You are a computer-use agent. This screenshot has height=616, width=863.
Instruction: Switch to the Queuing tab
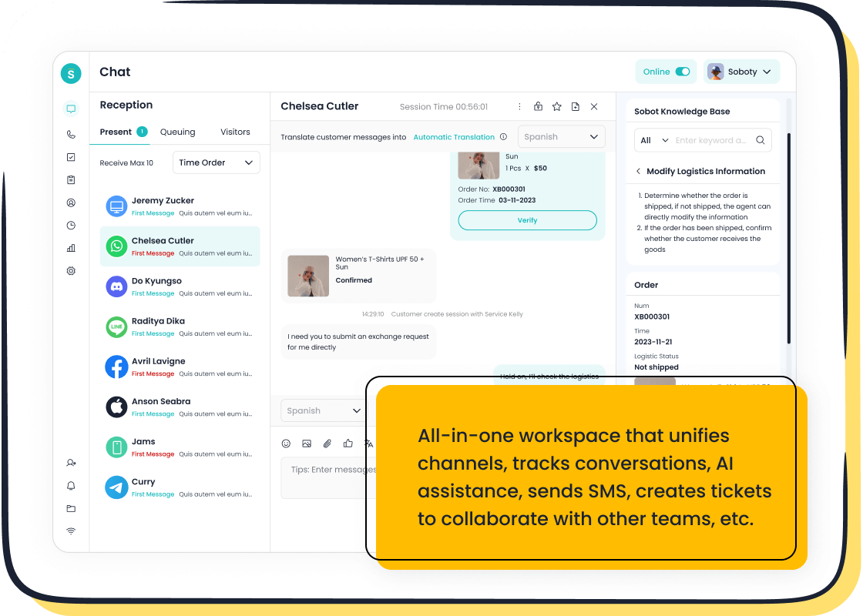[x=177, y=132]
